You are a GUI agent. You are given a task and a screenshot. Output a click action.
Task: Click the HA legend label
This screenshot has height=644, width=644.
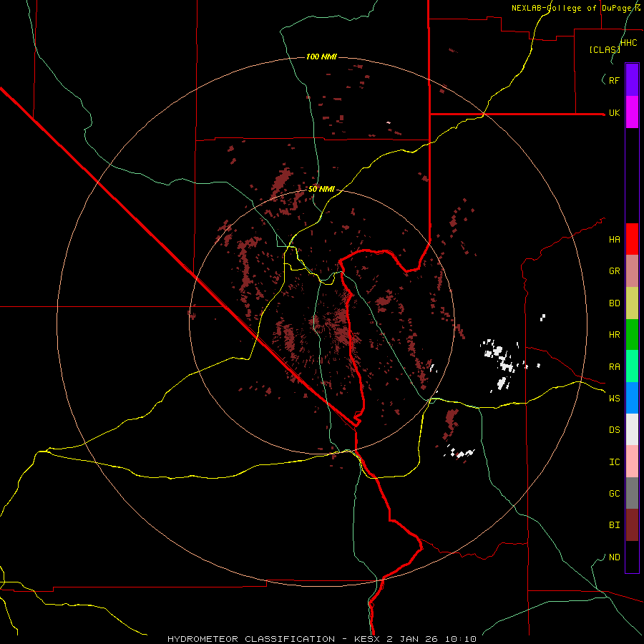[614, 240]
